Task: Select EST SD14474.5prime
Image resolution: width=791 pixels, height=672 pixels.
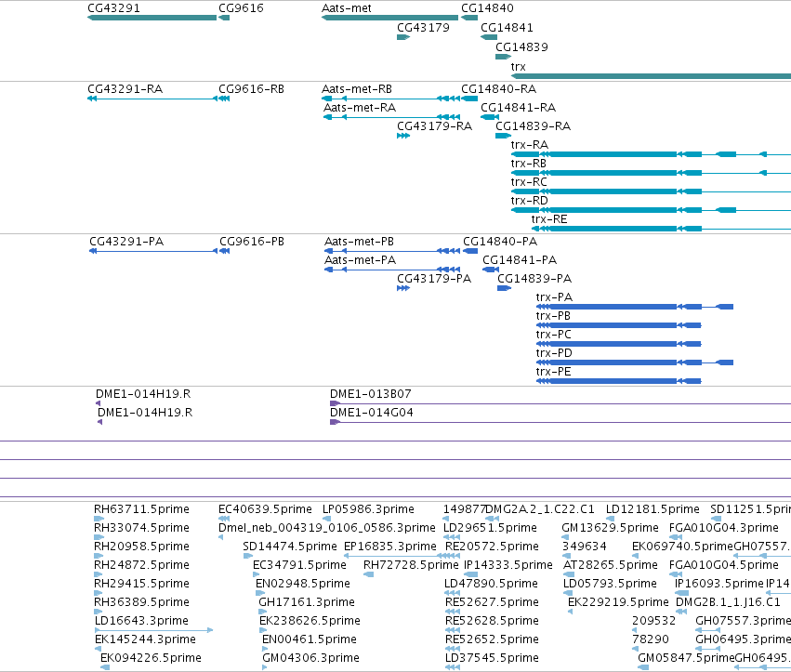Action: 290,547
